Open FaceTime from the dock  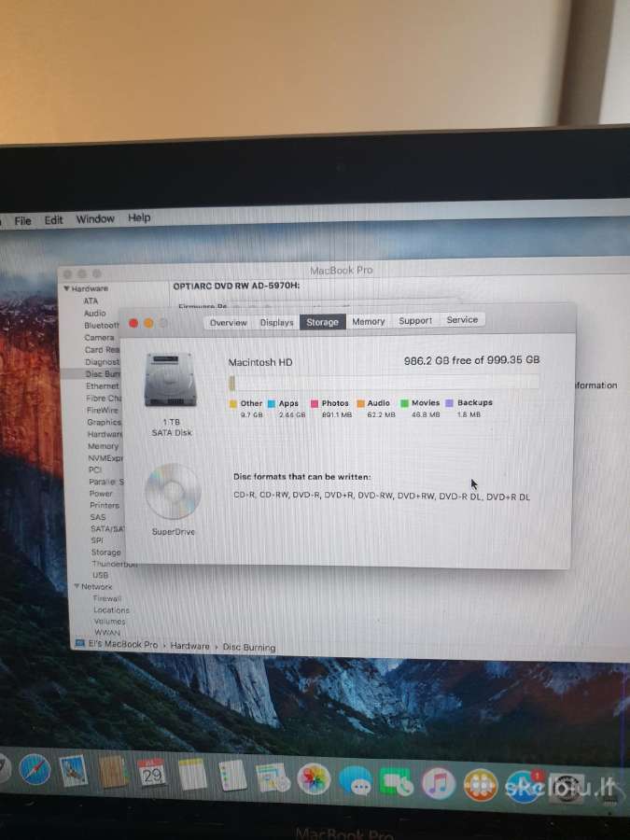click(x=396, y=782)
